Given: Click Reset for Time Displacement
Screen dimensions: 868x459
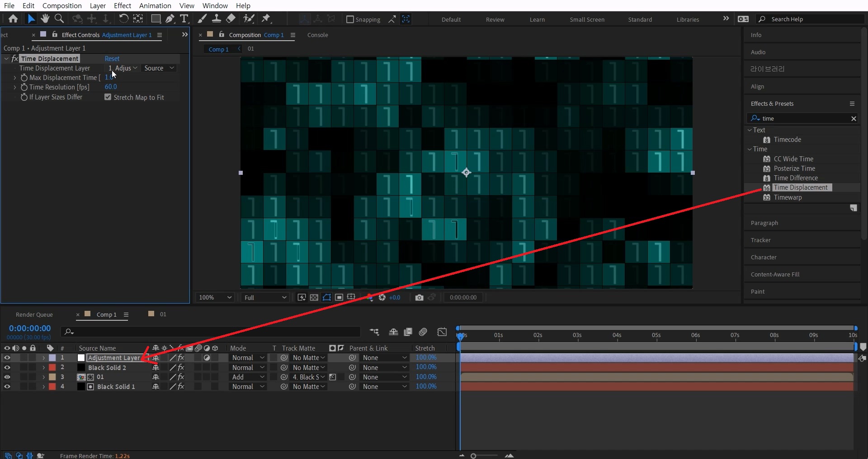Looking at the screenshot, I should [112, 59].
